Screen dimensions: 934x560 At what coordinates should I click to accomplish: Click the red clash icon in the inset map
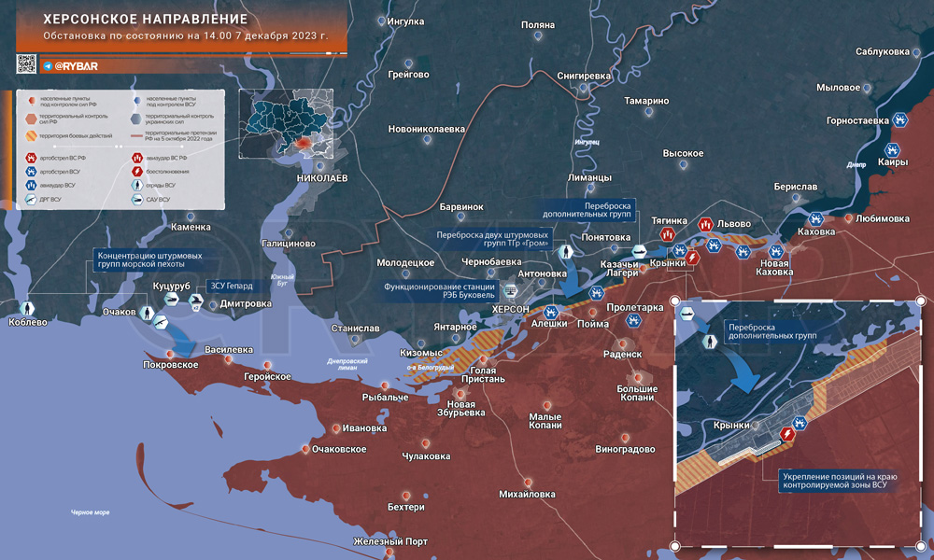tap(786, 434)
